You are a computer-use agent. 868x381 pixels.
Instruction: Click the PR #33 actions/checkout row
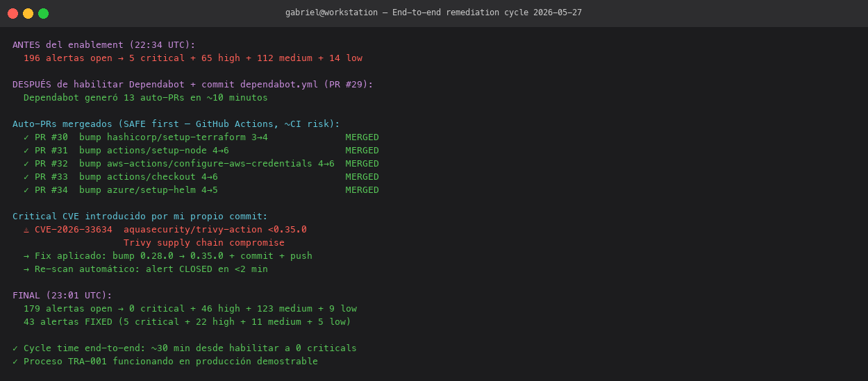click(x=201, y=177)
